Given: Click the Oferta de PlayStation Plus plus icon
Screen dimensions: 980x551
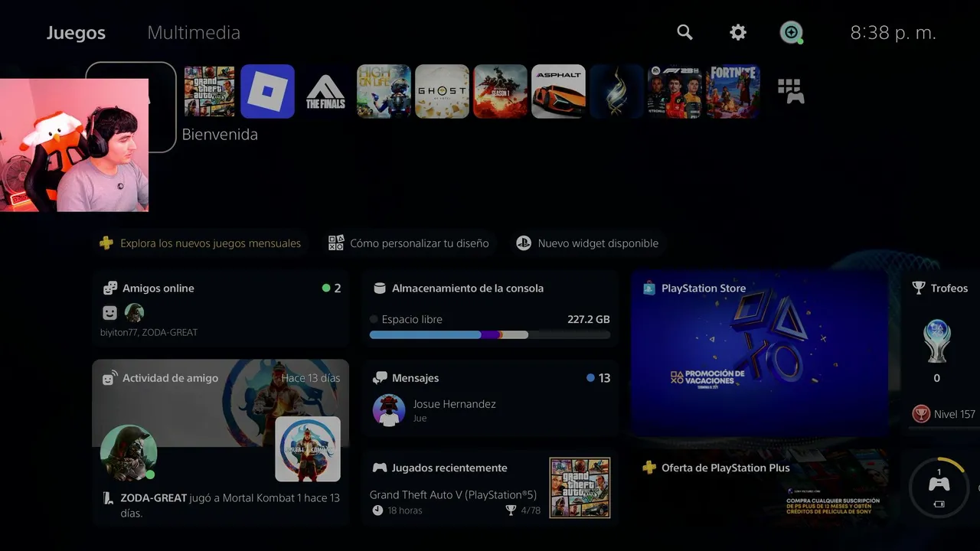Looking at the screenshot, I should tap(649, 468).
